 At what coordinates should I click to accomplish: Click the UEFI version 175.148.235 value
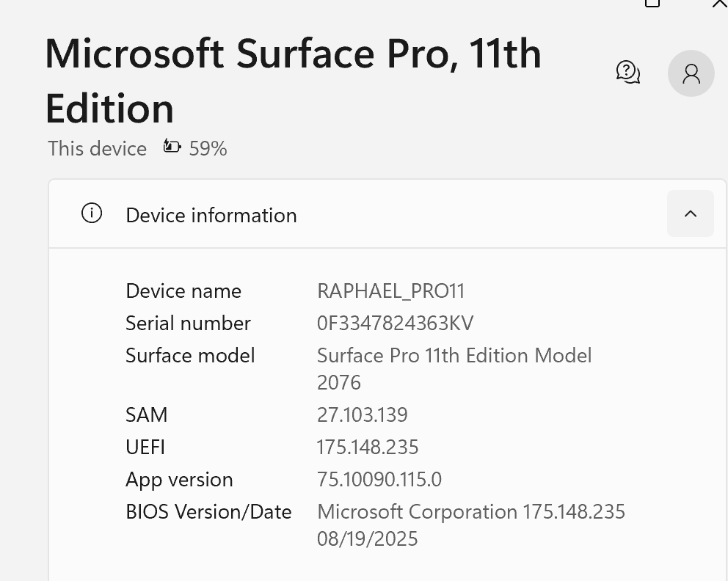pyautogui.click(x=367, y=447)
